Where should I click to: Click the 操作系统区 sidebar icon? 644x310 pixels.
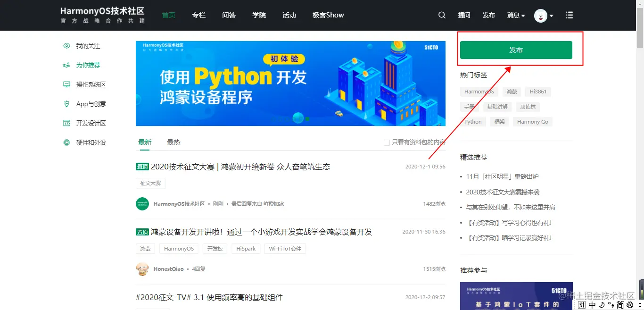tap(66, 84)
